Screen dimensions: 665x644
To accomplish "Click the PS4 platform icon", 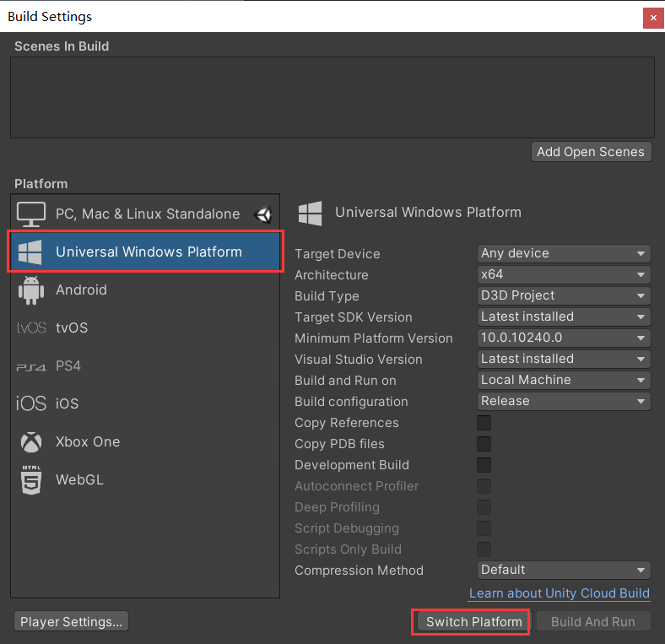I will [31, 366].
